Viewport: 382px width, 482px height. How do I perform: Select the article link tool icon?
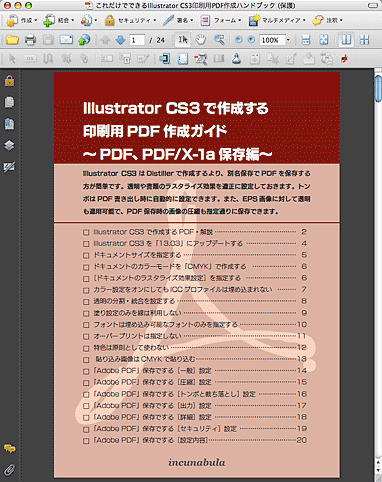point(48,59)
